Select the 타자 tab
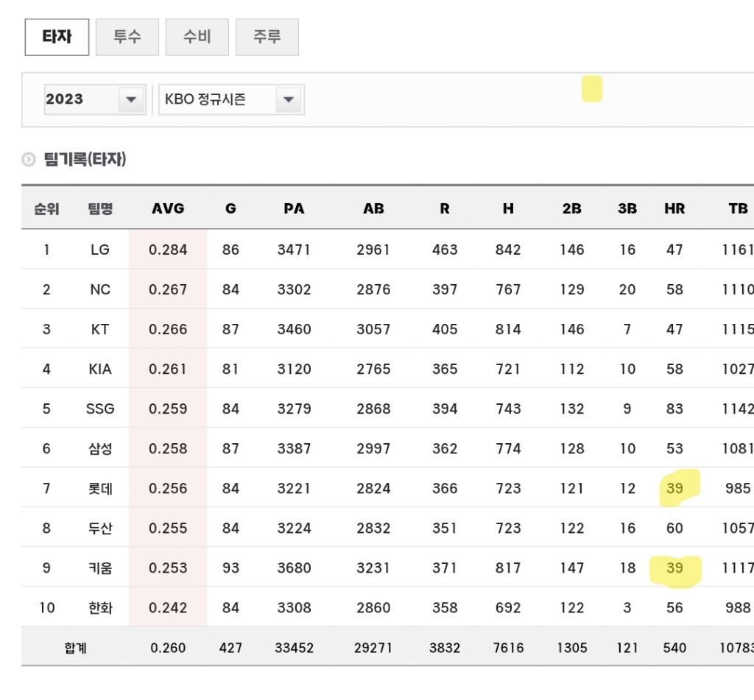This screenshot has height=700, width=754. pyautogui.click(x=57, y=37)
